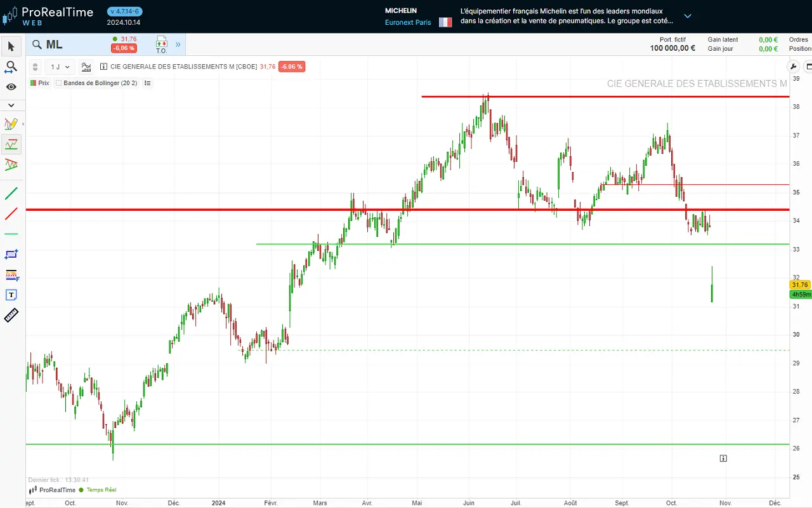The width and height of the screenshot is (812, 508).
Task: Open the chart wrench settings
Action: point(793,66)
